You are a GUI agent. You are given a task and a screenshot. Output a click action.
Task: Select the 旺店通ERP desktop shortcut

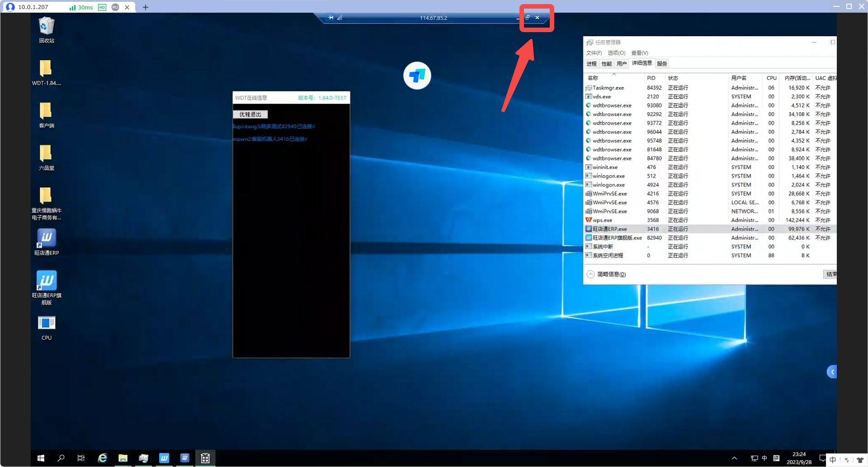(46, 242)
